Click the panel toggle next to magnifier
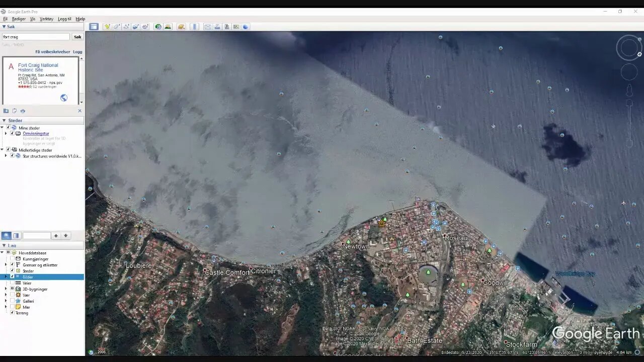Image resolution: width=644 pixels, height=362 pixels. pos(16,235)
